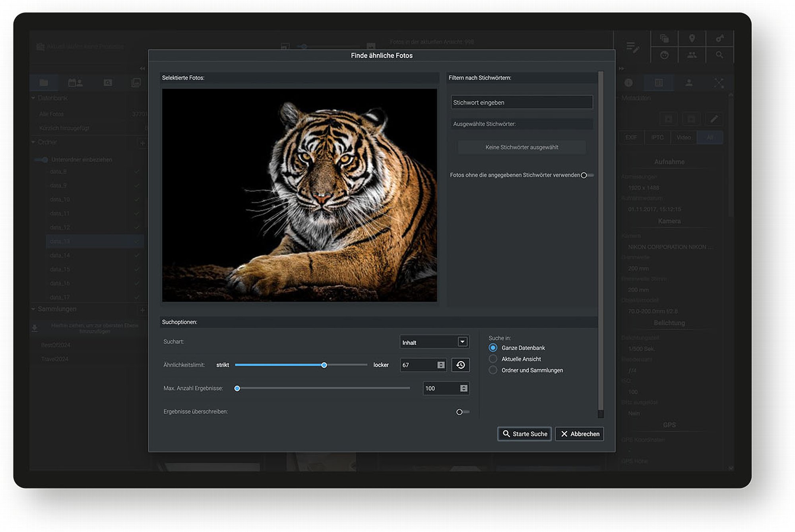The height and width of the screenshot is (532, 795).
Task: Click the Max. Anzahl Ergebnisse slider handle
Action: click(237, 388)
